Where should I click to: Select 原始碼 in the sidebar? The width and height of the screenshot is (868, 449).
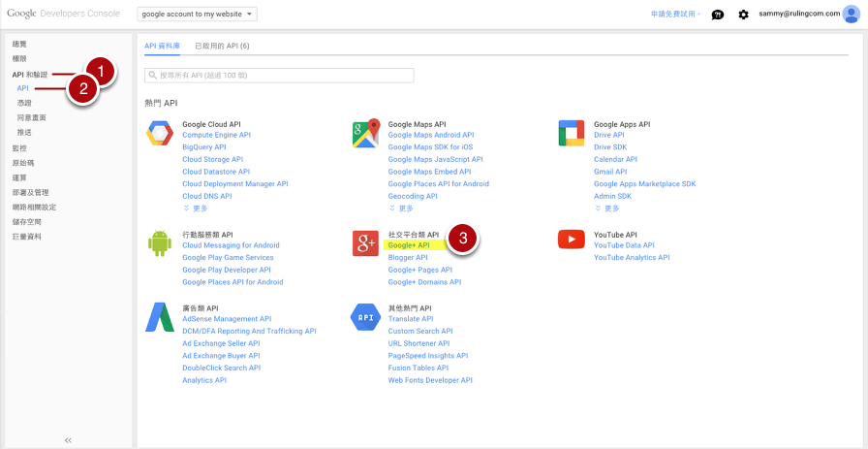23,163
